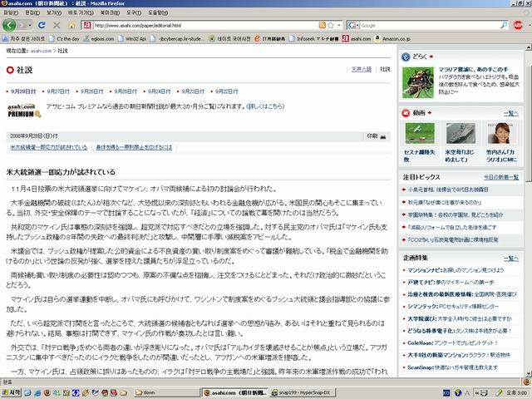
Task: Open the Windows 시작 Start button
Action: 11,392
